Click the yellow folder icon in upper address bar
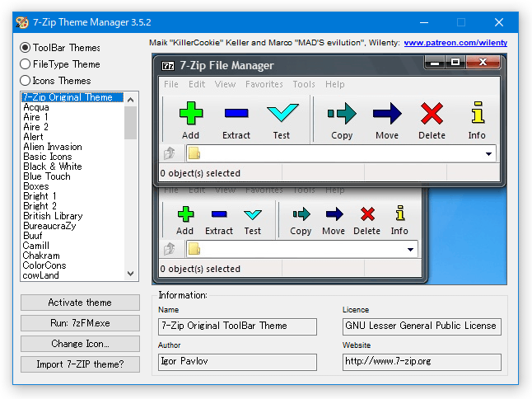 tap(194, 153)
